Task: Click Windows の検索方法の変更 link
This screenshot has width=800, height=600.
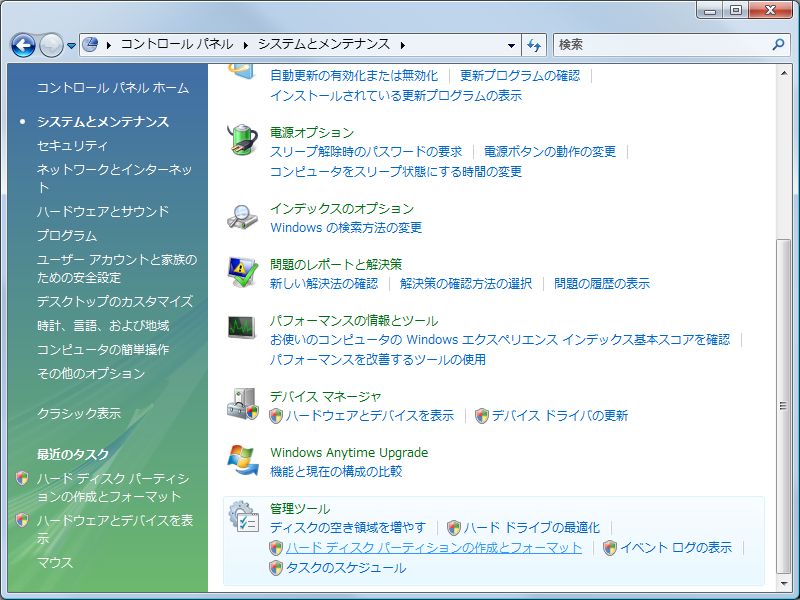Action: 346,228
